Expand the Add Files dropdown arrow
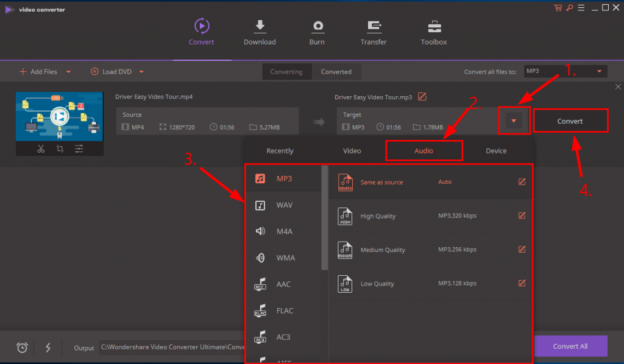 click(x=68, y=72)
